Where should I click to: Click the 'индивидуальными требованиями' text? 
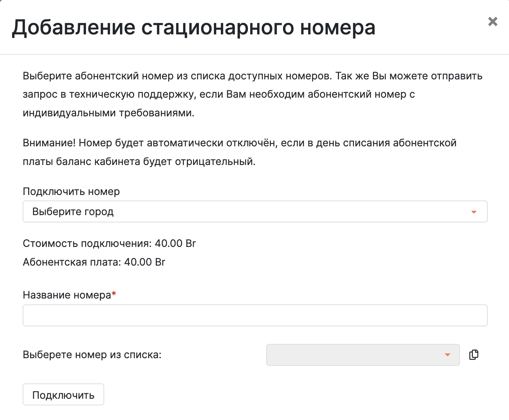point(109,113)
